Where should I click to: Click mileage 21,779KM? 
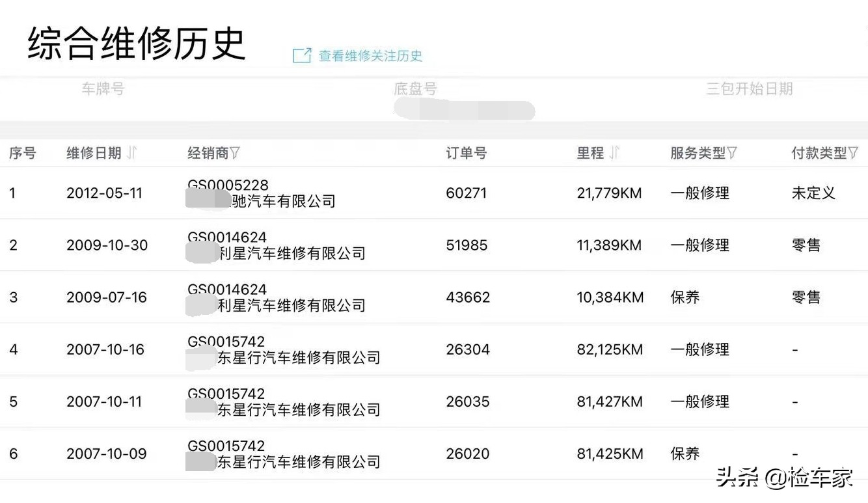tap(610, 193)
